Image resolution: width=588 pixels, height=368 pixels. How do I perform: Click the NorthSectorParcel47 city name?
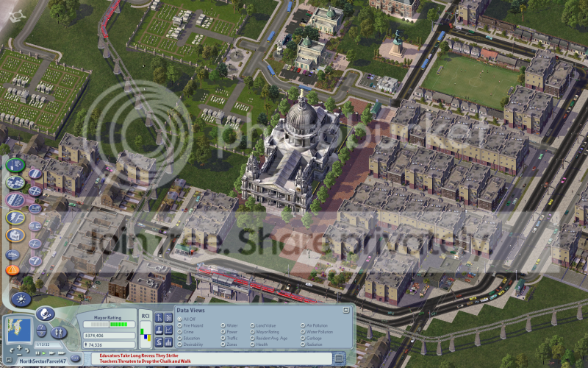click(x=43, y=361)
